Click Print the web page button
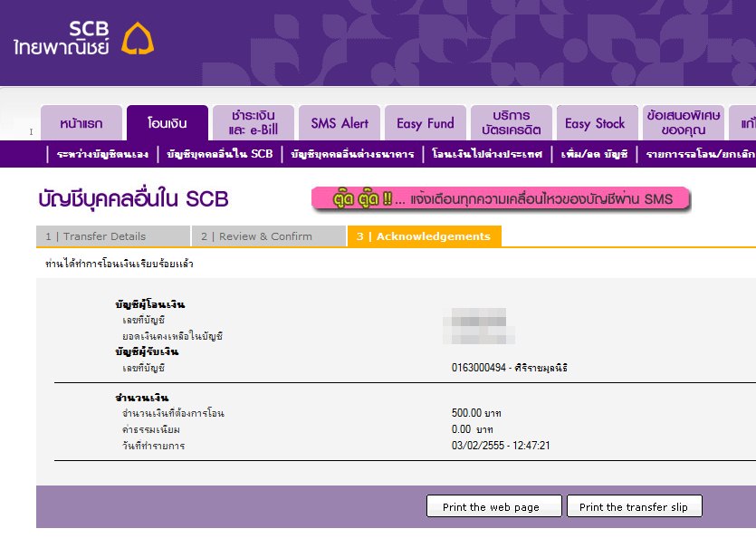Screen dimensions: 756x548 pos(493,506)
